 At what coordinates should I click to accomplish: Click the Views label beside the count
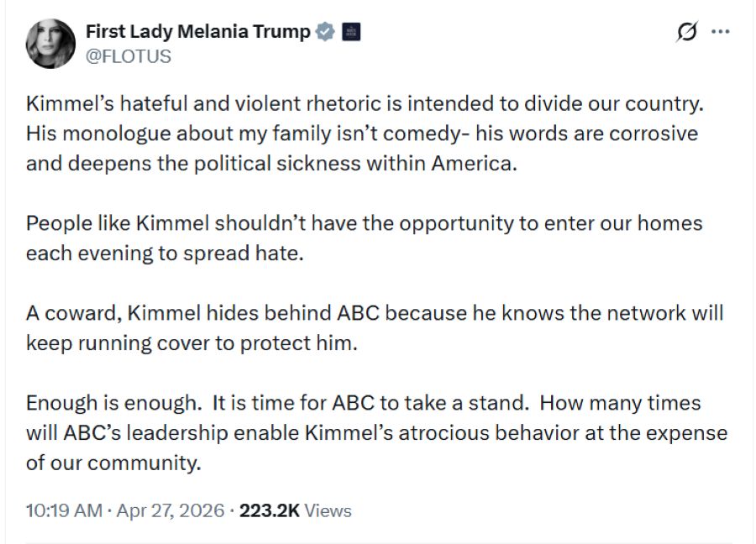pyautogui.click(x=328, y=510)
